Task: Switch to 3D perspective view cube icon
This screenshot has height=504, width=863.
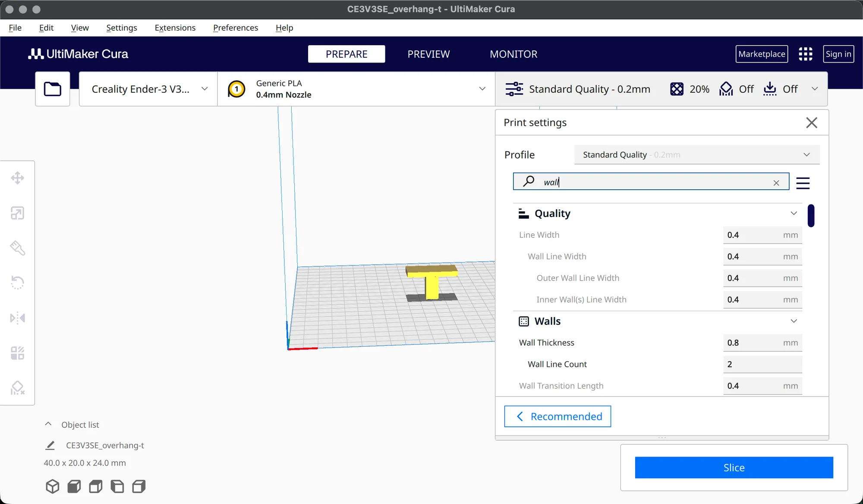Action: pyautogui.click(x=53, y=486)
